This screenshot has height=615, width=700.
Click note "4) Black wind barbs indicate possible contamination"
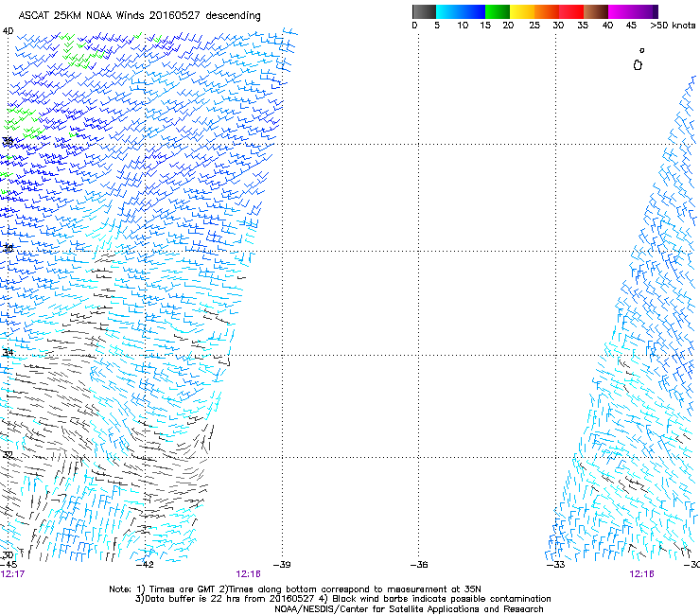coord(435,599)
